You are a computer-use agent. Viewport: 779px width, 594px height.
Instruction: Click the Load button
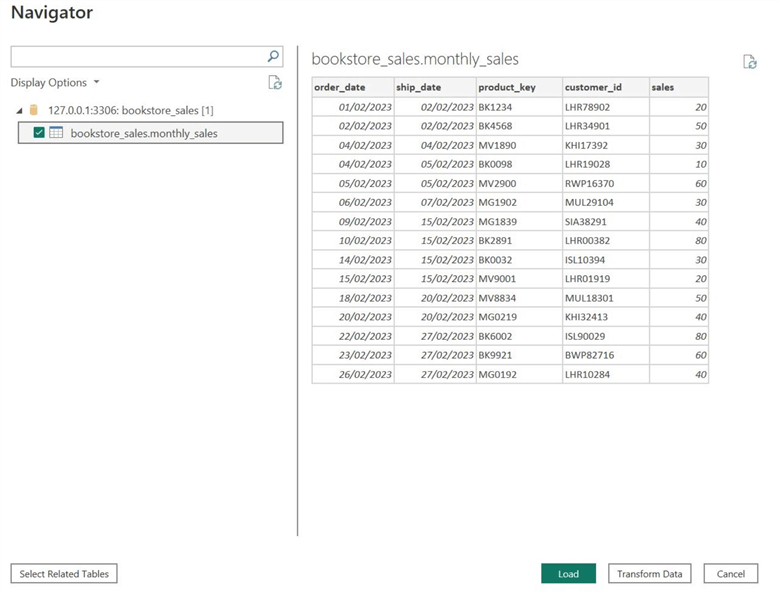pyautogui.click(x=568, y=574)
